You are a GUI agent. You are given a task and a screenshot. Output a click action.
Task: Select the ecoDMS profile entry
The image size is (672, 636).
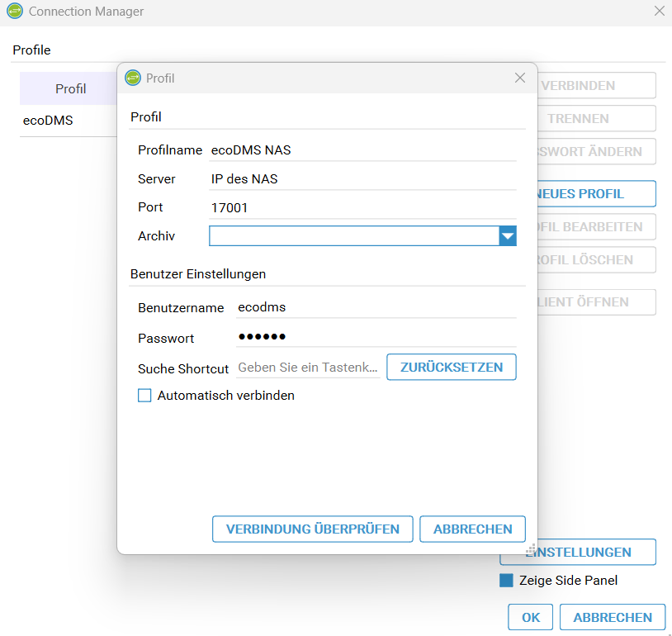coord(48,121)
